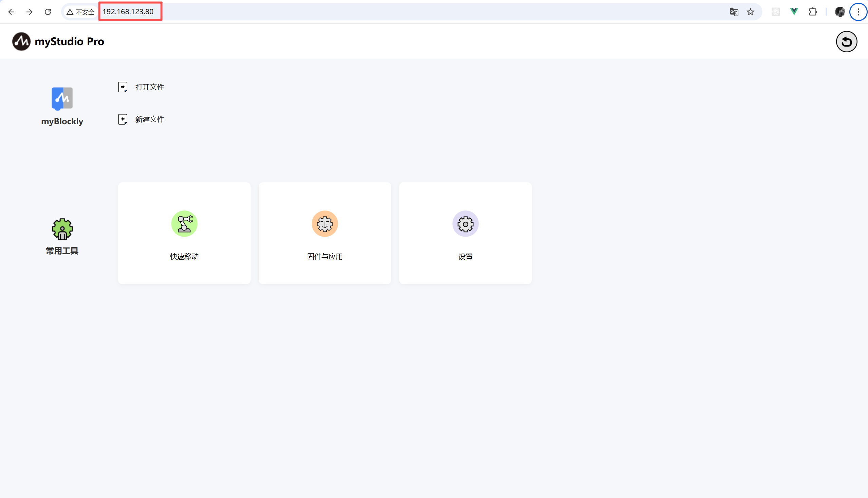This screenshot has width=868, height=498.
Task: Open the myBlockly app icon
Action: click(x=62, y=99)
